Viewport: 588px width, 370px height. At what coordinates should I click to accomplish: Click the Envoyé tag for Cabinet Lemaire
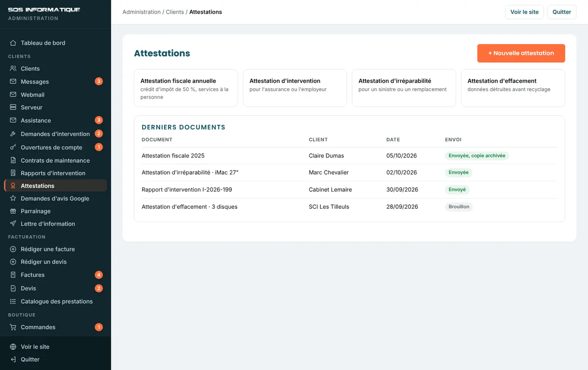pos(457,190)
